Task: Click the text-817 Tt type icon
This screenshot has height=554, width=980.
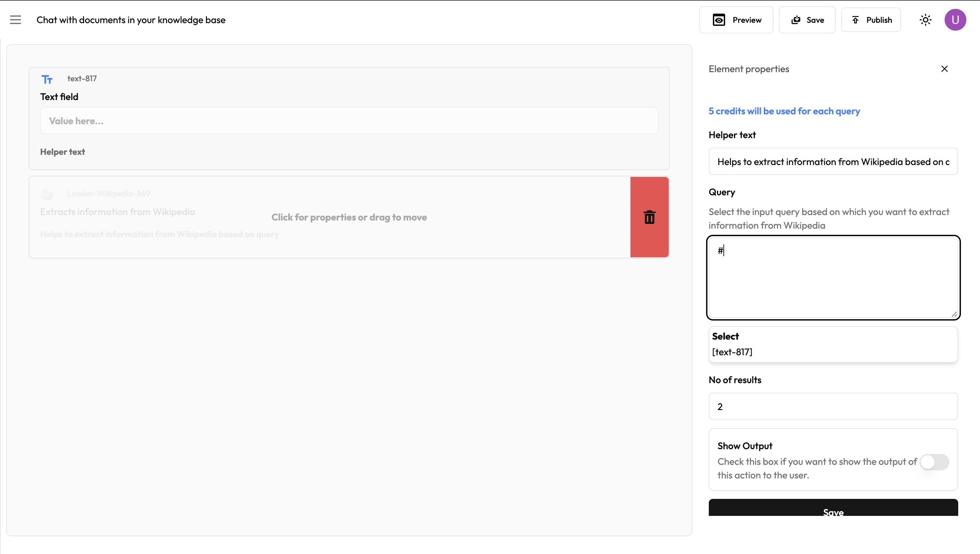Action: [x=47, y=79]
